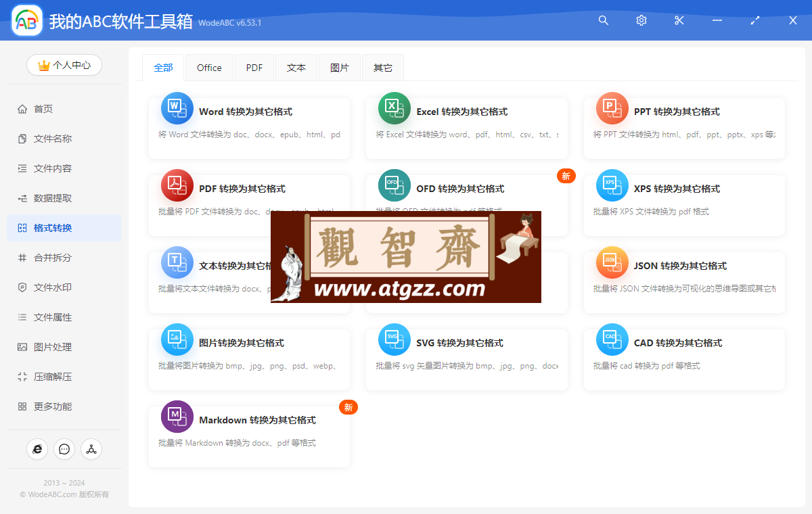Click the WodeABC v6.53.1 version label

pos(230,23)
